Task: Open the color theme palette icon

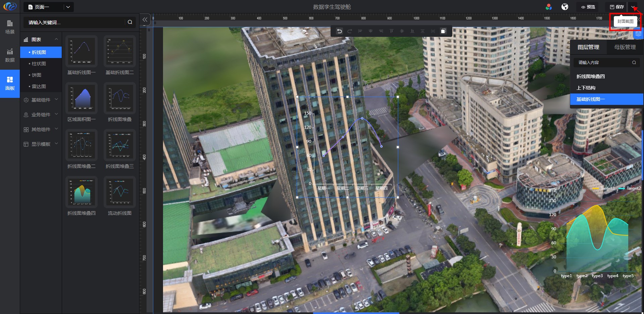Action: pos(549,7)
